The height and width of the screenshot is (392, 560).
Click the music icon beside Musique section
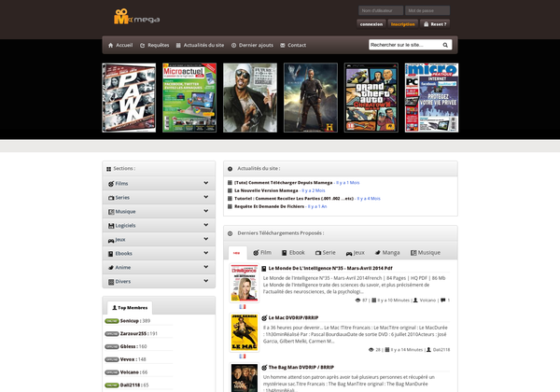point(111,212)
